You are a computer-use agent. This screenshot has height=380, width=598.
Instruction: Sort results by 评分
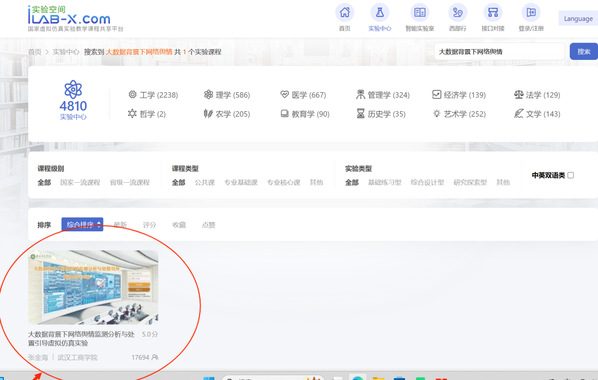(149, 225)
